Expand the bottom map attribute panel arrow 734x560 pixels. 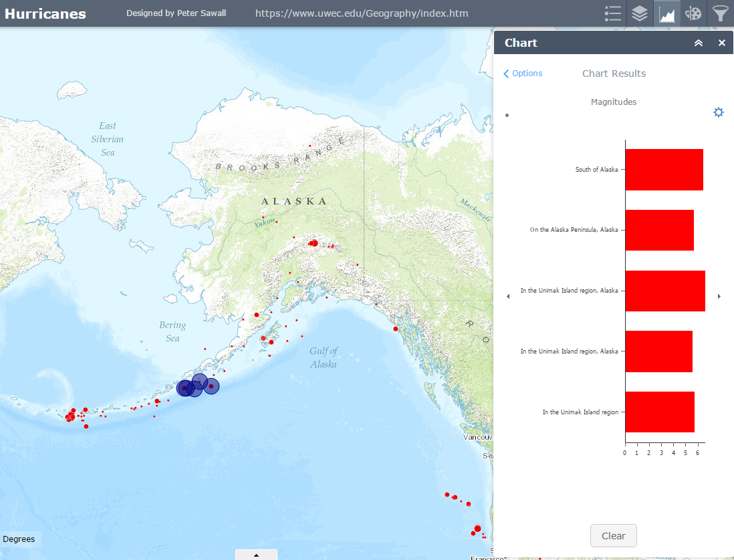coord(256,554)
